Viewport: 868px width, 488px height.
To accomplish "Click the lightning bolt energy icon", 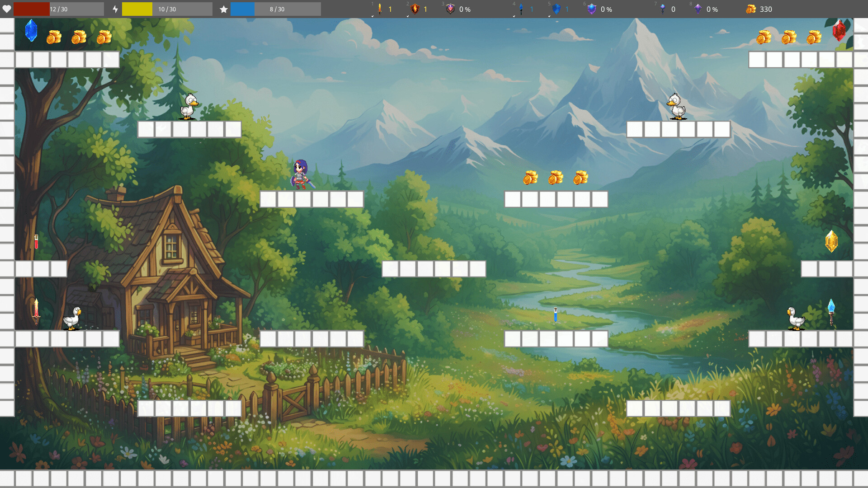I will coord(115,9).
